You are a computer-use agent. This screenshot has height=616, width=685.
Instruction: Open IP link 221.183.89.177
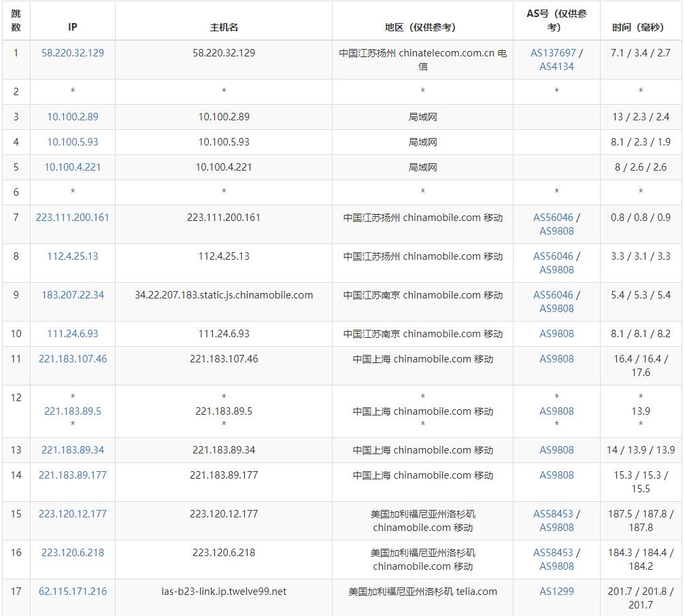point(73,475)
